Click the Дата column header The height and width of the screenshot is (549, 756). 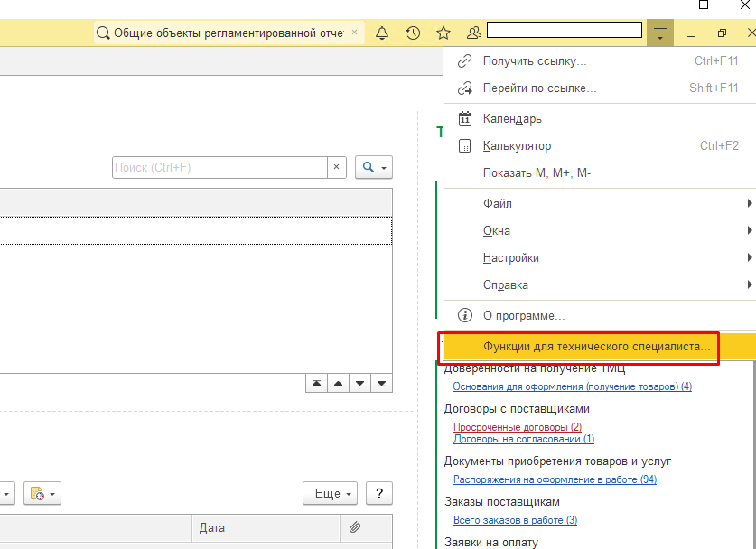click(x=266, y=527)
